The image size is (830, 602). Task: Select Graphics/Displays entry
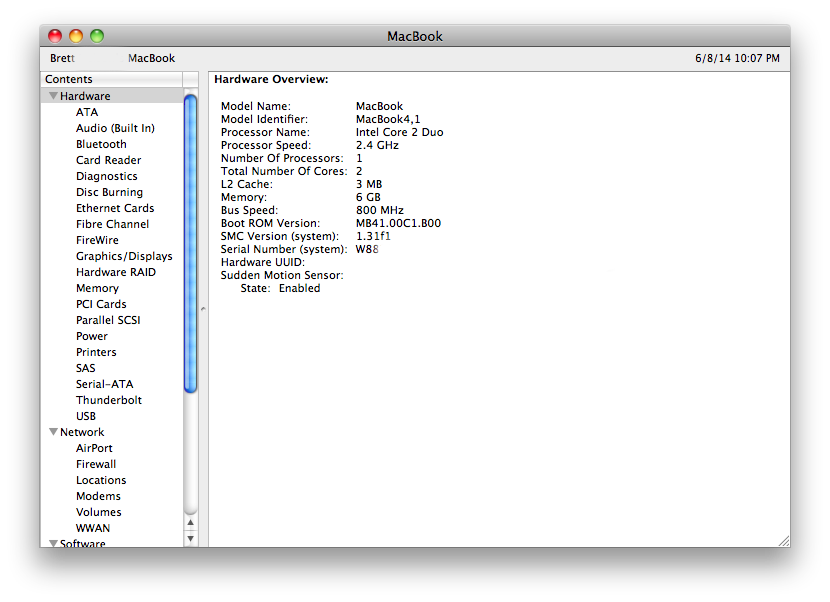[x=124, y=256]
